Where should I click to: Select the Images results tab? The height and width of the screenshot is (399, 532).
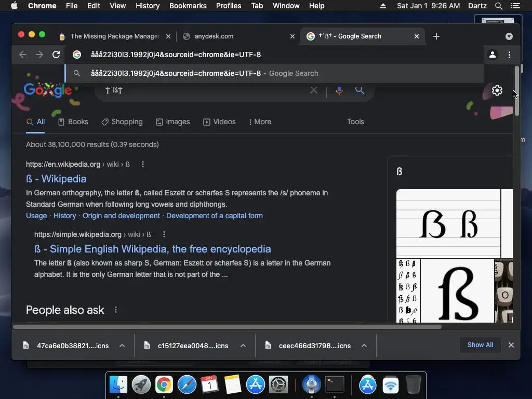173,122
